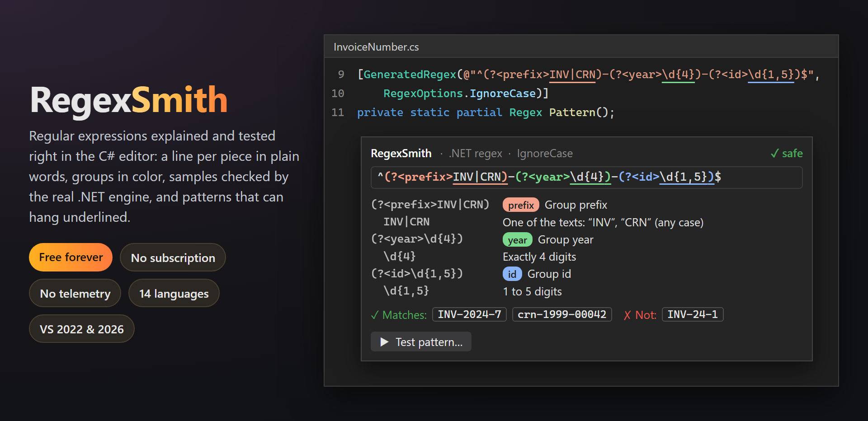Click the RegexSmith popup title
Screen dimensions: 868x421
(x=401, y=154)
